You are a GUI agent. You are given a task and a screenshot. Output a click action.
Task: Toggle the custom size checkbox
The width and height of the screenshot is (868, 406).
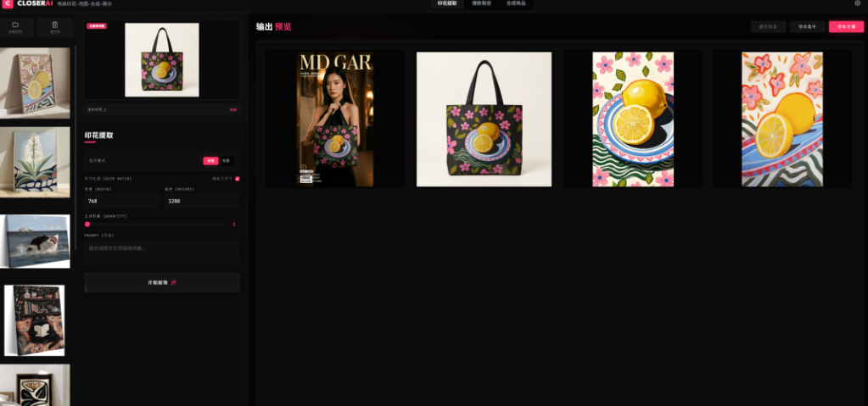(x=238, y=179)
